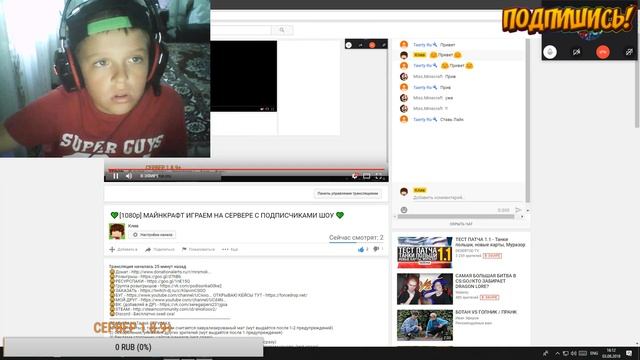This screenshot has height=360, width=640.
Task: Send the chat message arrow
Action: tap(518, 210)
